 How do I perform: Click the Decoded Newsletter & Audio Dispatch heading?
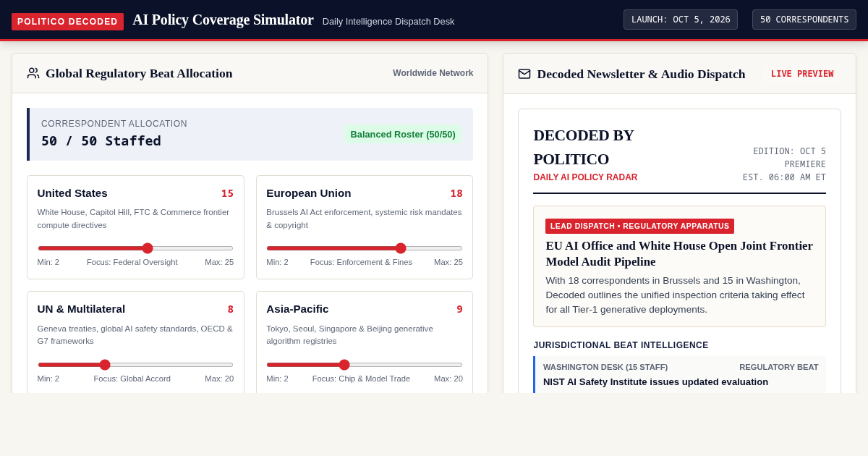tap(641, 74)
